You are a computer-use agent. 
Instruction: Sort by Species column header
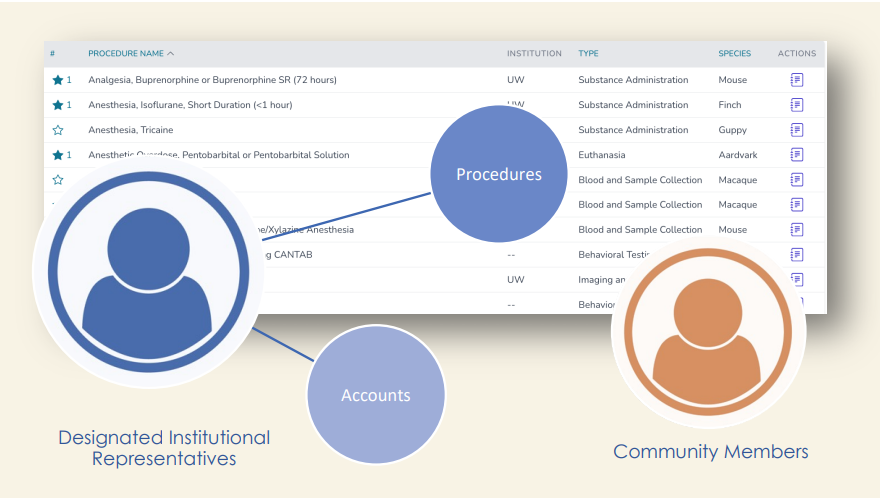[734, 53]
